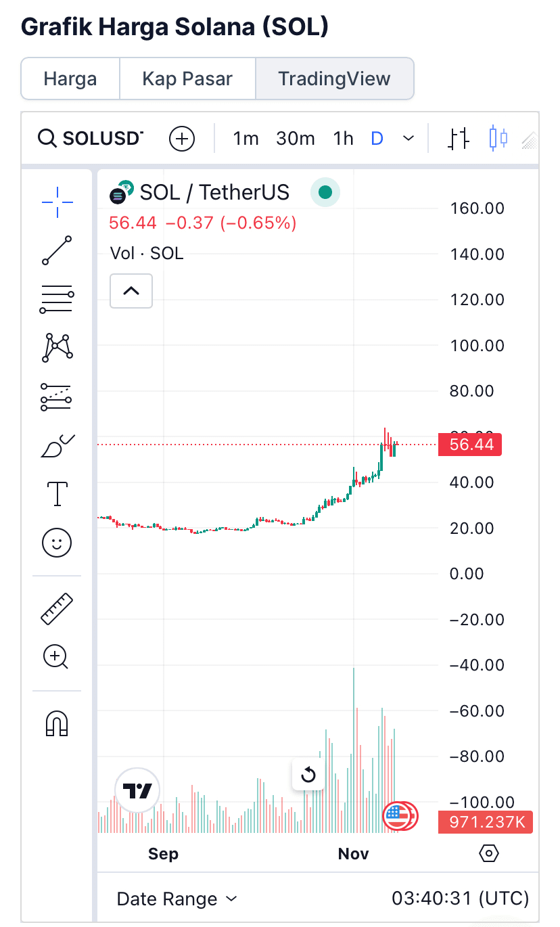Select the brush drawing tool
The width and height of the screenshot is (560, 927).
pyautogui.click(x=57, y=446)
